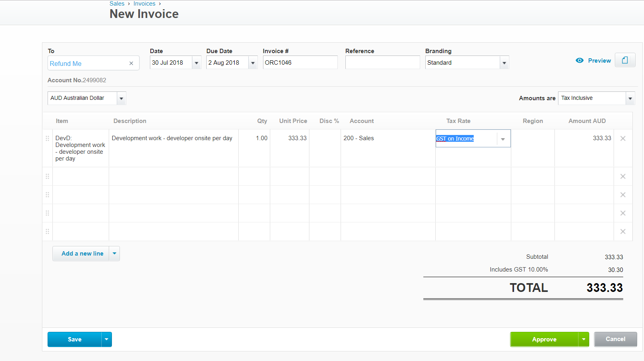Change the Tax Inclusive amounts dropdown
644x361 pixels.
[x=630, y=98]
